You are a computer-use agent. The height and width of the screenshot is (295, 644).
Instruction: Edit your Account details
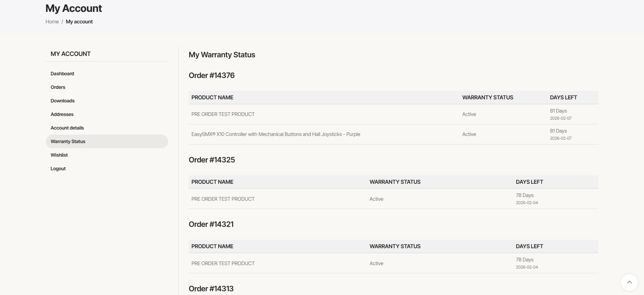click(x=67, y=128)
